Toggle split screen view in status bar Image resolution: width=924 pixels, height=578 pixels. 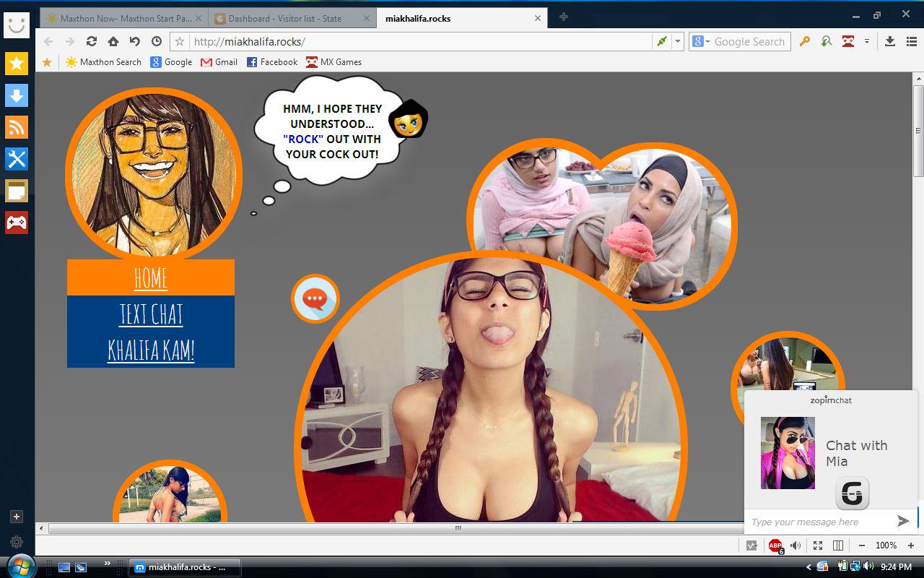(x=837, y=545)
